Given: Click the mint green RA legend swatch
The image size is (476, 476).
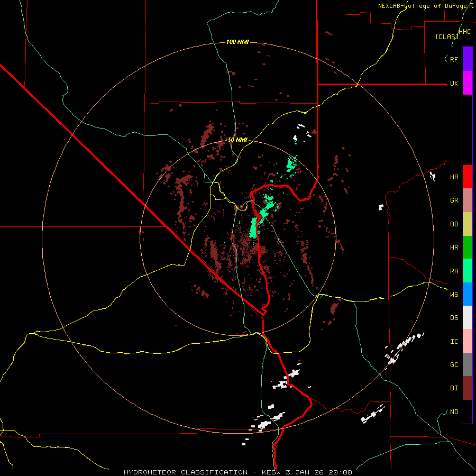Looking at the screenshot, I should (x=467, y=271).
